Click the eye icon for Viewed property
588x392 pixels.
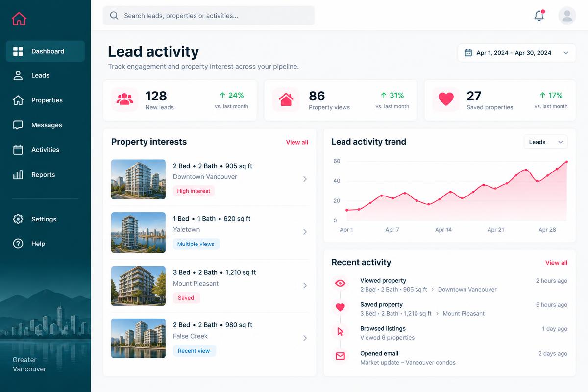340,283
